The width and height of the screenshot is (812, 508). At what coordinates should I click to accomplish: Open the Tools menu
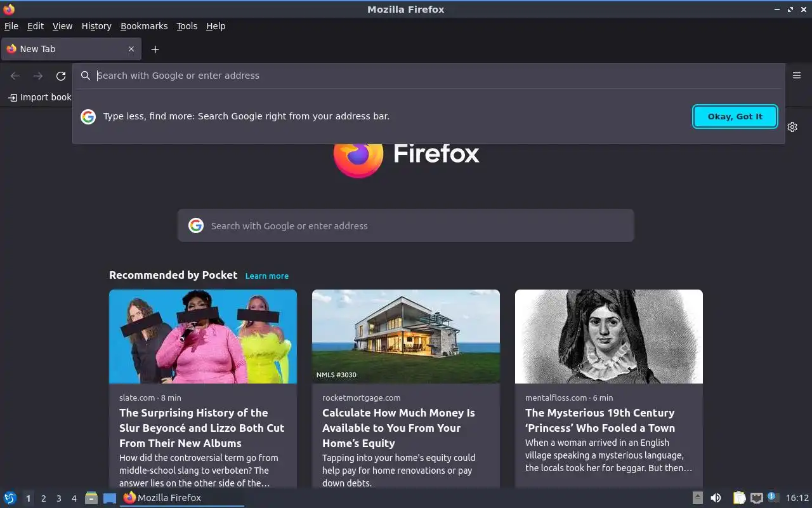click(187, 26)
